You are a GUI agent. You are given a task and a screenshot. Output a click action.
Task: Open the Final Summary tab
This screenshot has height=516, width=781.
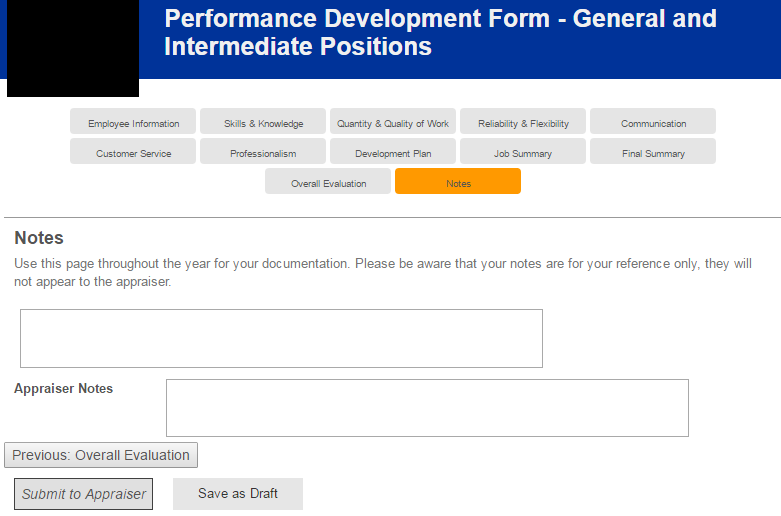pos(653,153)
